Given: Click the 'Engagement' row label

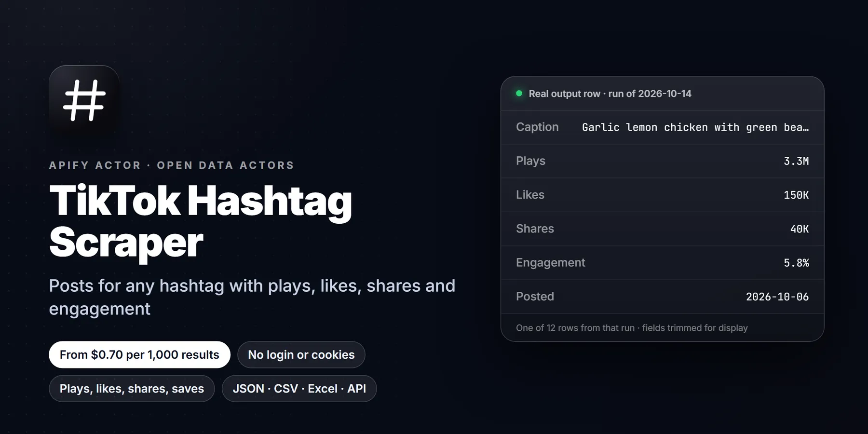Looking at the screenshot, I should pos(550,263).
